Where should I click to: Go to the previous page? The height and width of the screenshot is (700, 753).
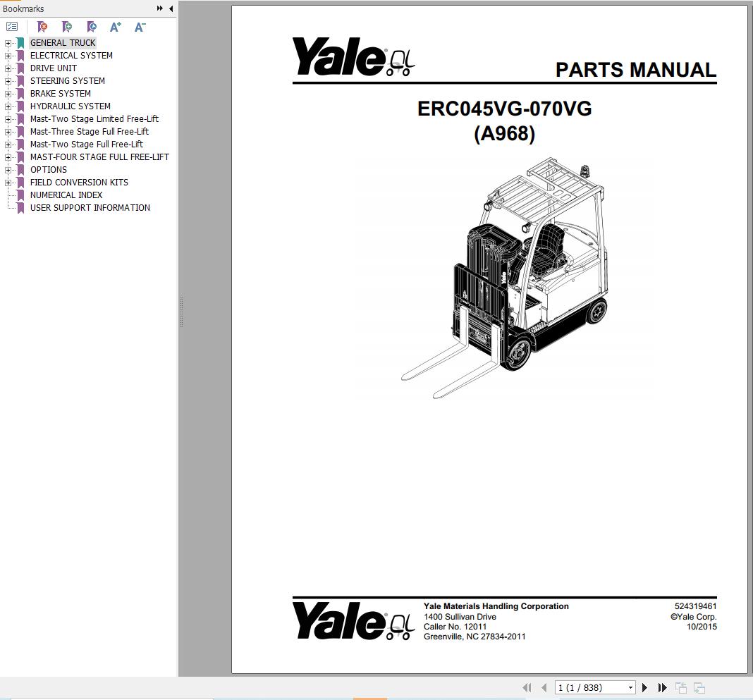click(543, 687)
